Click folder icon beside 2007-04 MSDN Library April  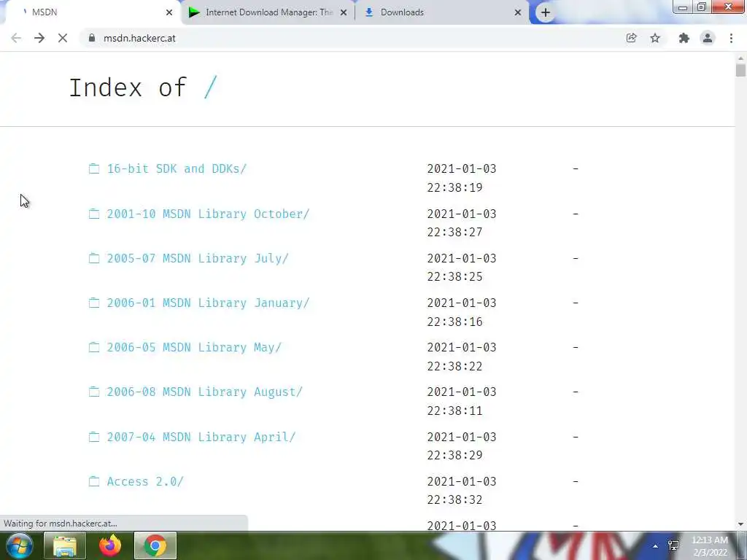click(94, 437)
